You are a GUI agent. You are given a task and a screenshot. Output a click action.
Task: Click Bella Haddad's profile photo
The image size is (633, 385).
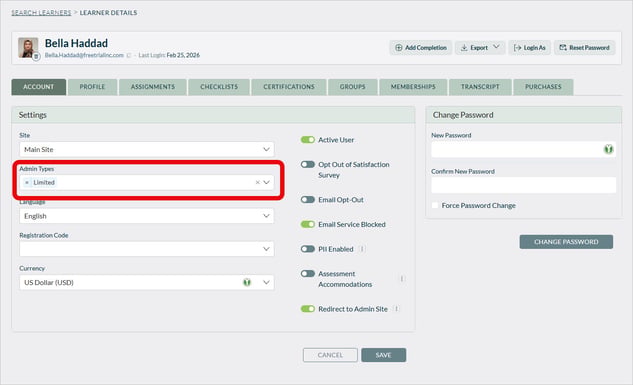coord(28,48)
